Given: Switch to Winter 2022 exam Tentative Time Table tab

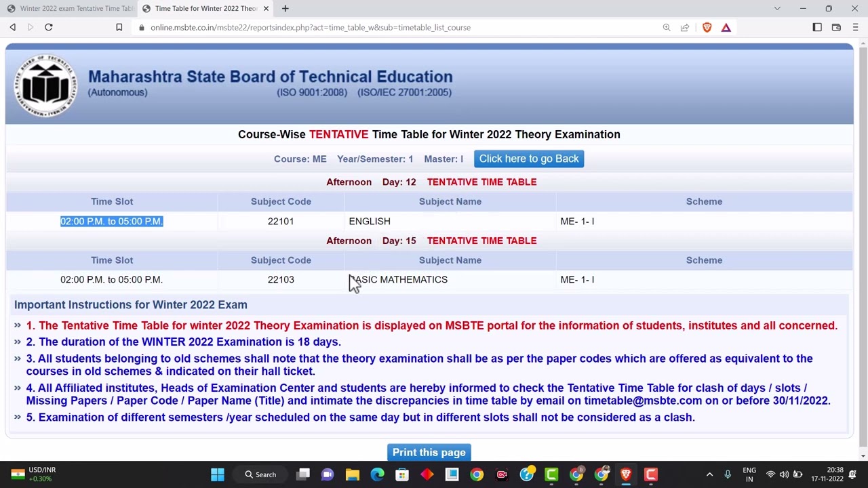Looking at the screenshot, I should pos(69,8).
